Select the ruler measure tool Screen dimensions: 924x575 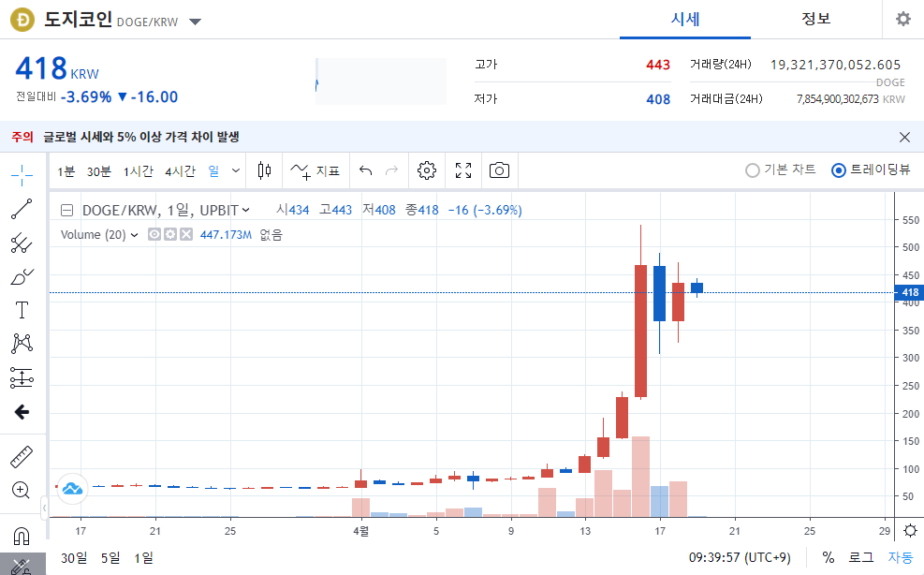(22, 457)
